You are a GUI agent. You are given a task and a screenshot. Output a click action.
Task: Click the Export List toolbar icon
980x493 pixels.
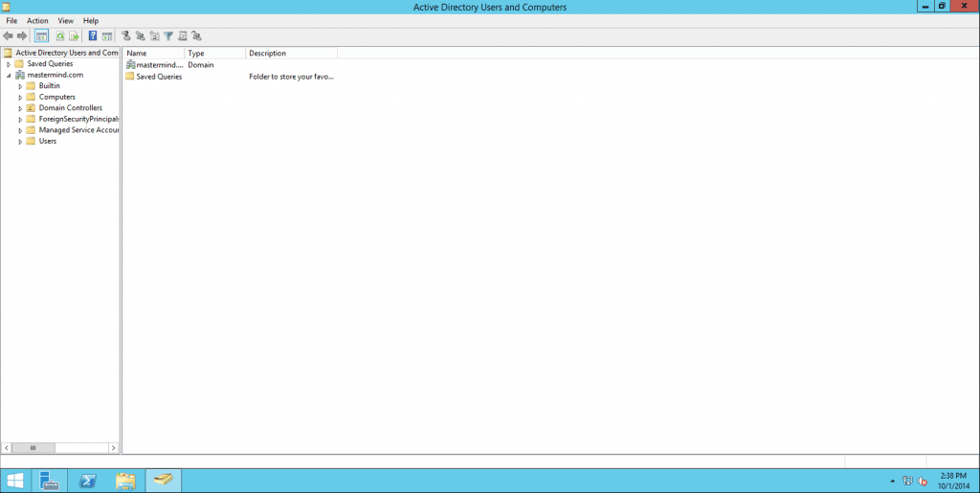pyautogui.click(x=74, y=35)
